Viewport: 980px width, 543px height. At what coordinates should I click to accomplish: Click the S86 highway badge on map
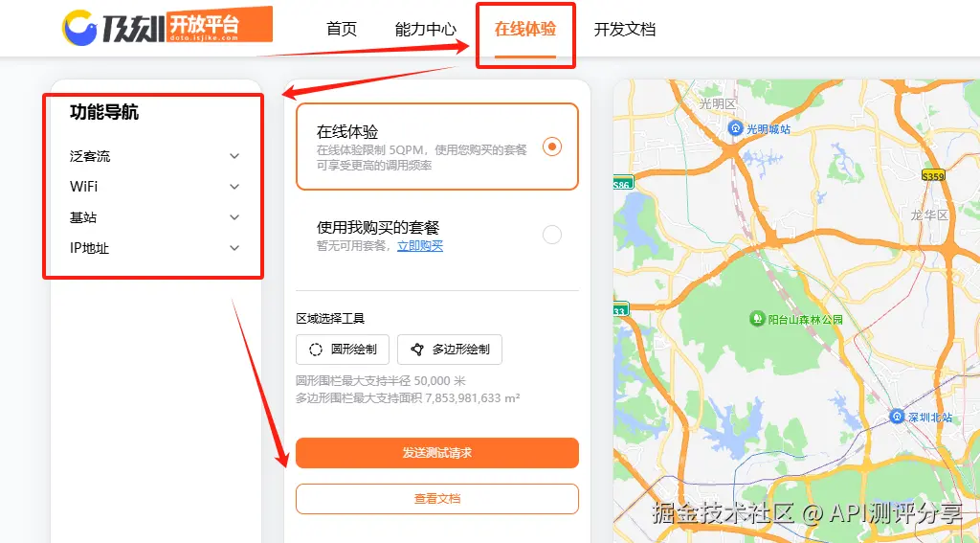click(622, 183)
